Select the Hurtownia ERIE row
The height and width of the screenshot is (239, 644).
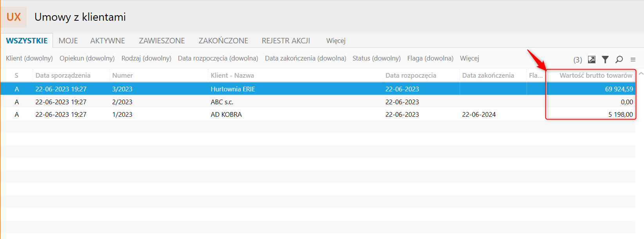(x=318, y=89)
